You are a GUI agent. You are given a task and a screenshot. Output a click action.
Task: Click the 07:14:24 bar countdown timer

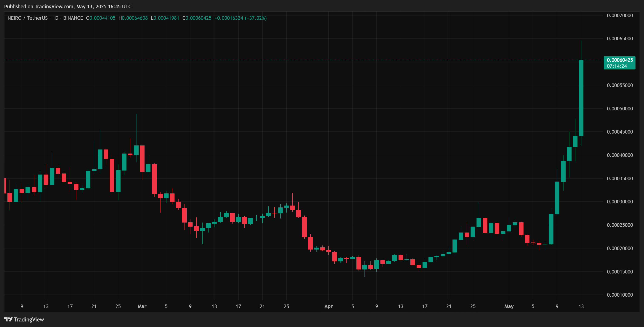617,66
